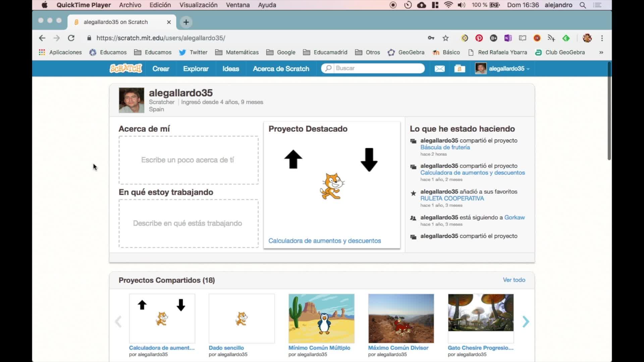Click the Pinterest extension icon
The image size is (644, 362).
479,38
